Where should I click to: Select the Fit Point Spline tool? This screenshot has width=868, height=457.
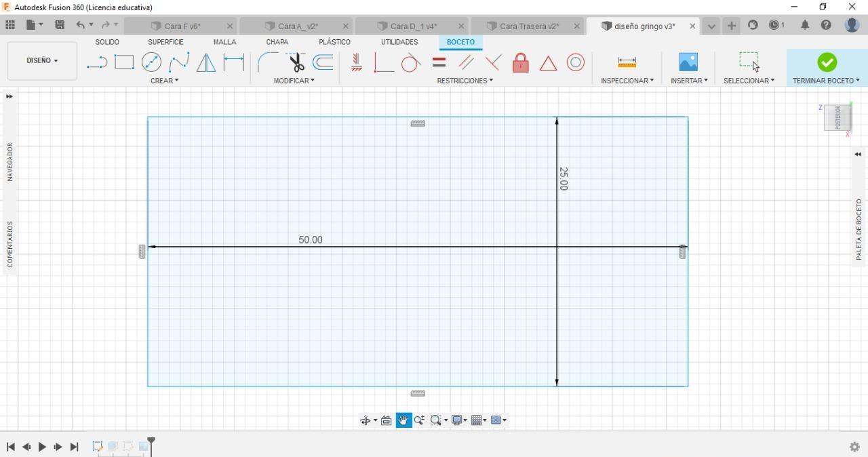pyautogui.click(x=179, y=63)
